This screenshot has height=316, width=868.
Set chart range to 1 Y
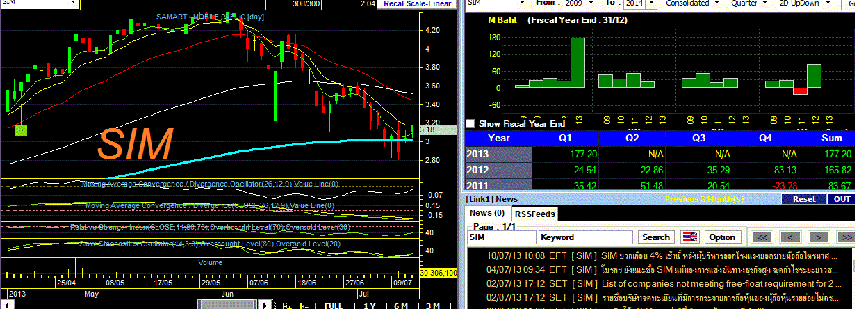(x=369, y=306)
